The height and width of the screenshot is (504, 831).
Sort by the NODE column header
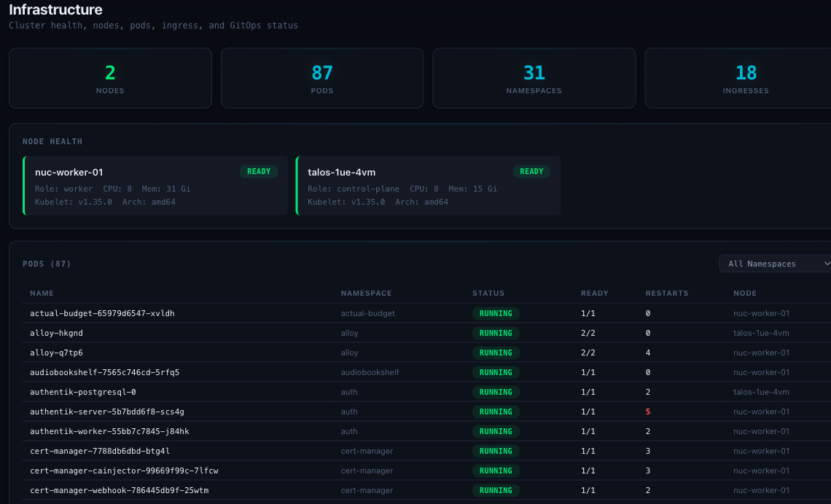(x=744, y=294)
